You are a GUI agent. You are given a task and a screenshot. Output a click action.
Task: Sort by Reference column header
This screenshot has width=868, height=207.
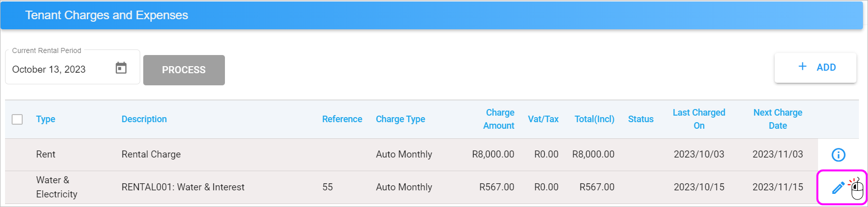tap(342, 119)
